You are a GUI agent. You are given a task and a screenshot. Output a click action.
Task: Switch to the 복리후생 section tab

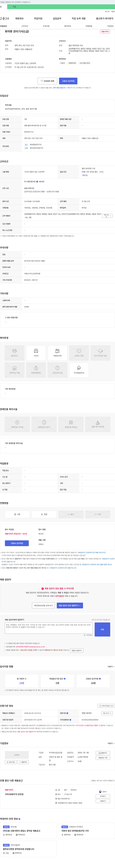68,26
